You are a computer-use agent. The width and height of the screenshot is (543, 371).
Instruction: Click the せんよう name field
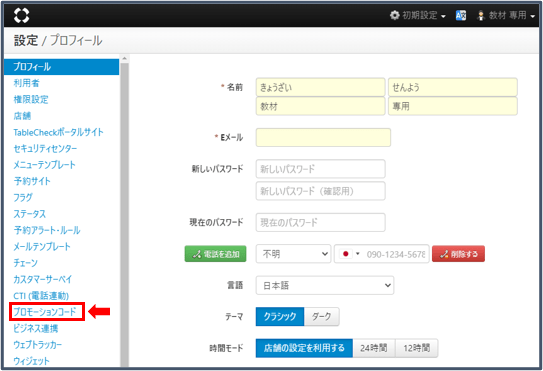click(453, 87)
